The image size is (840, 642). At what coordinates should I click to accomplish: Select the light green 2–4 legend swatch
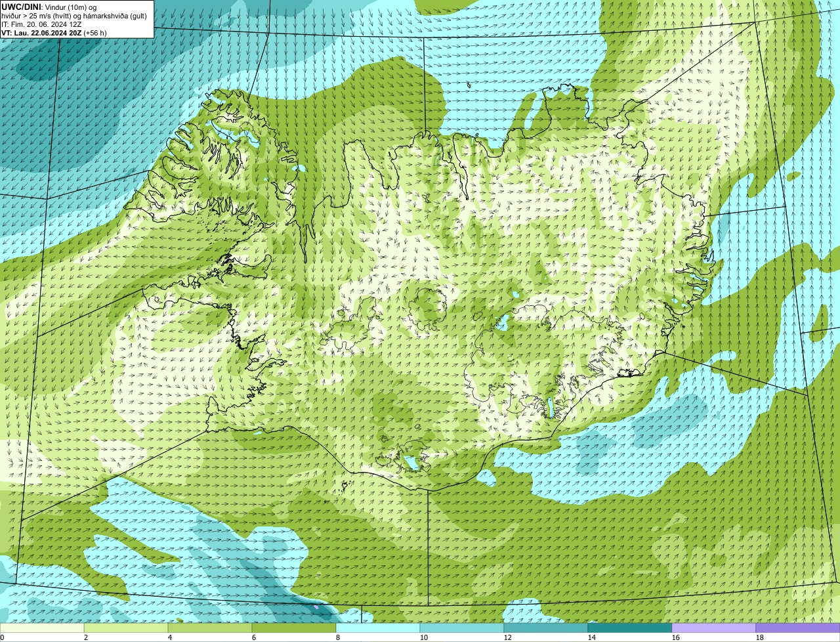pyautogui.click(x=126, y=628)
